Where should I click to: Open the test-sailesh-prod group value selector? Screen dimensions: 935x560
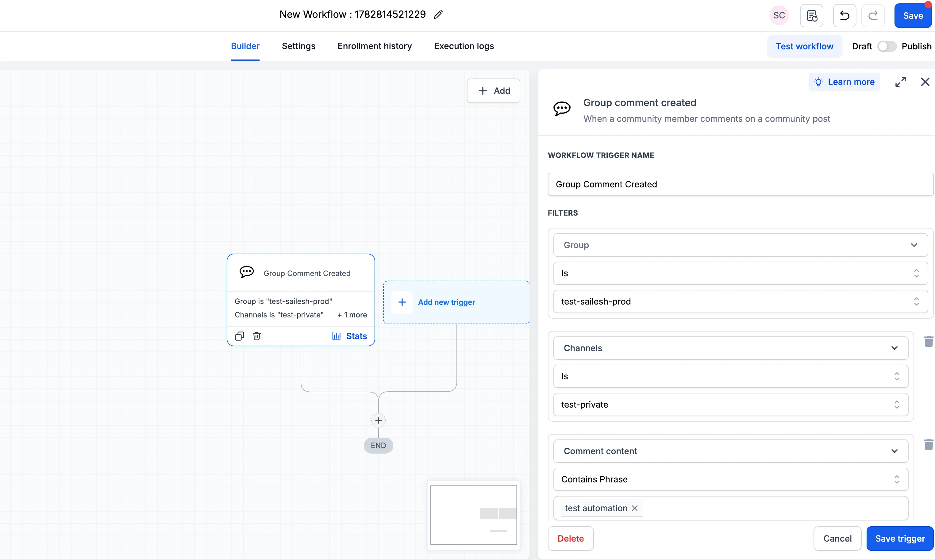point(740,301)
